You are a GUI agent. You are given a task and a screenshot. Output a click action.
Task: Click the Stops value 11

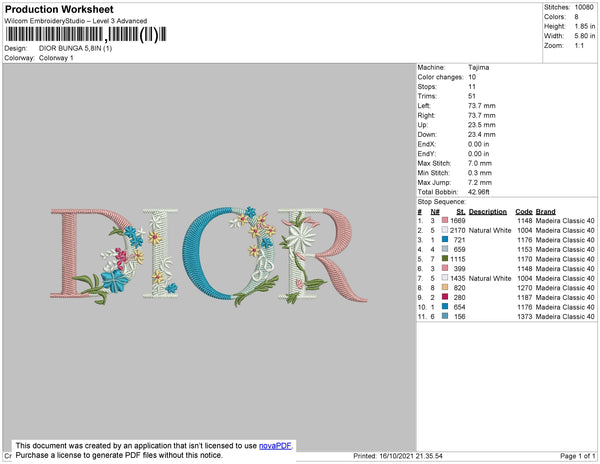[471, 87]
